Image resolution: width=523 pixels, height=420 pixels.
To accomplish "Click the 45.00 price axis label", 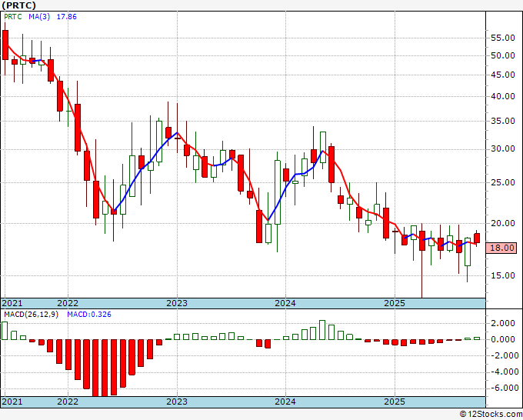I will point(503,75).
